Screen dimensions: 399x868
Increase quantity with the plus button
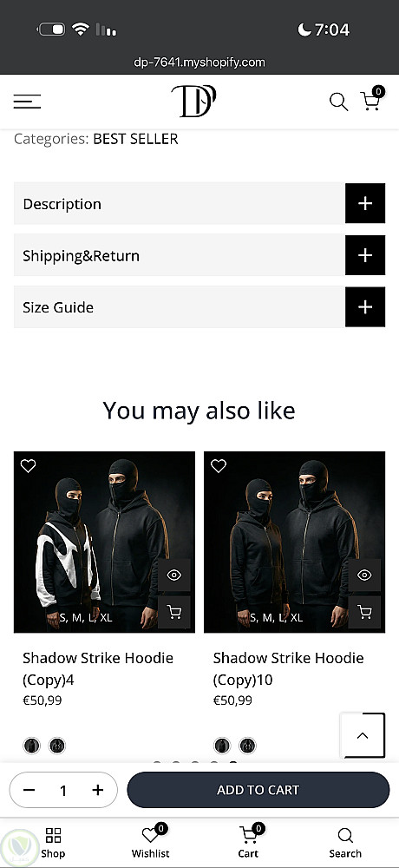(x=97, y=790)
